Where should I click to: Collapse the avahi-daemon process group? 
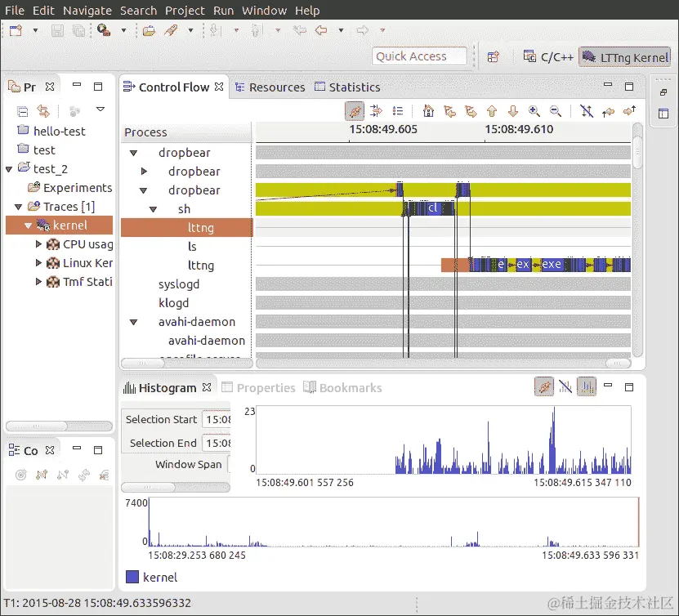coord(134,322)
